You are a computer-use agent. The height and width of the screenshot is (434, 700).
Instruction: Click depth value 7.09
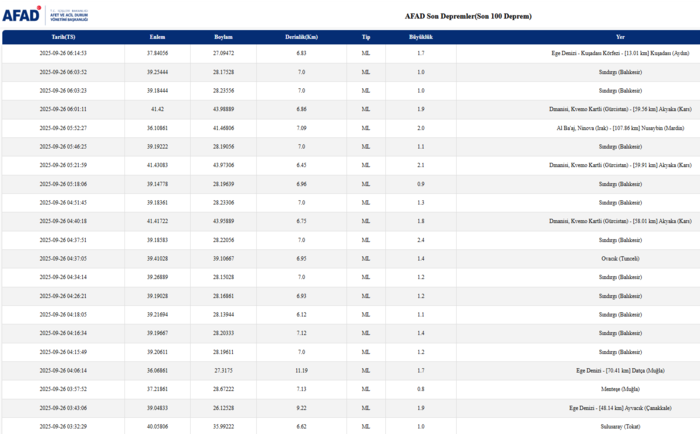(301, 128)
